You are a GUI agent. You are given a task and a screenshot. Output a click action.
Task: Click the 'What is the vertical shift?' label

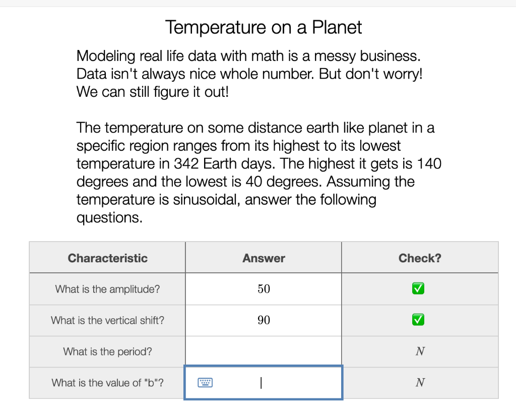point(107,320)
